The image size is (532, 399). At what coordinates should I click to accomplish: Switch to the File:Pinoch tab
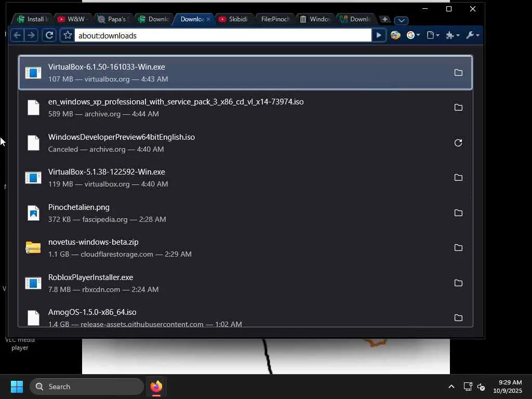[x=274, y=19]
